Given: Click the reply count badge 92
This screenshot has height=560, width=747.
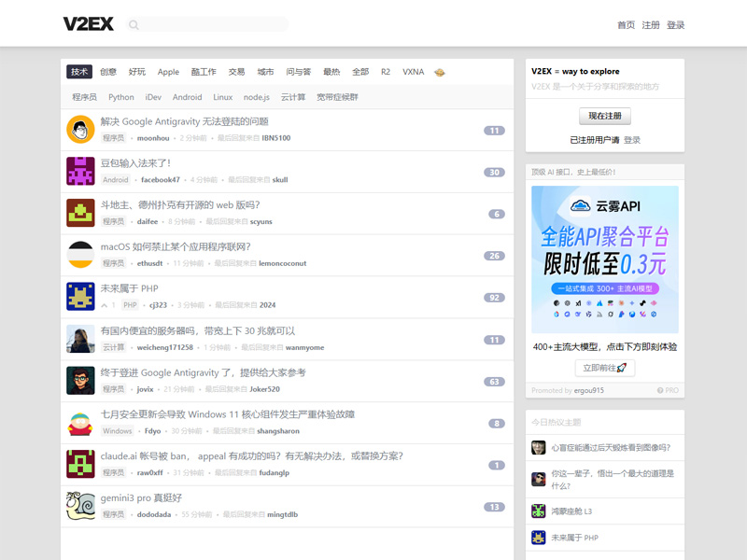Looking at the screenshot, I should tap(494, 298).
